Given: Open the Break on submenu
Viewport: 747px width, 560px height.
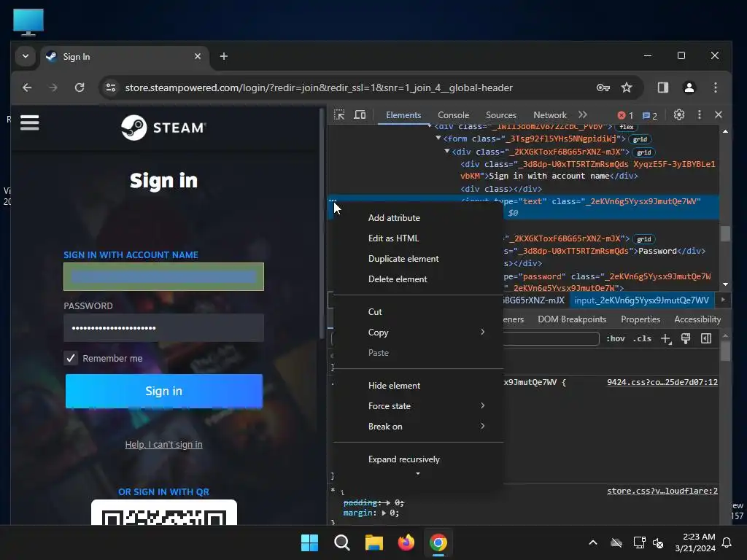Looking at the screenshot, I should click(x=418, y=427).
